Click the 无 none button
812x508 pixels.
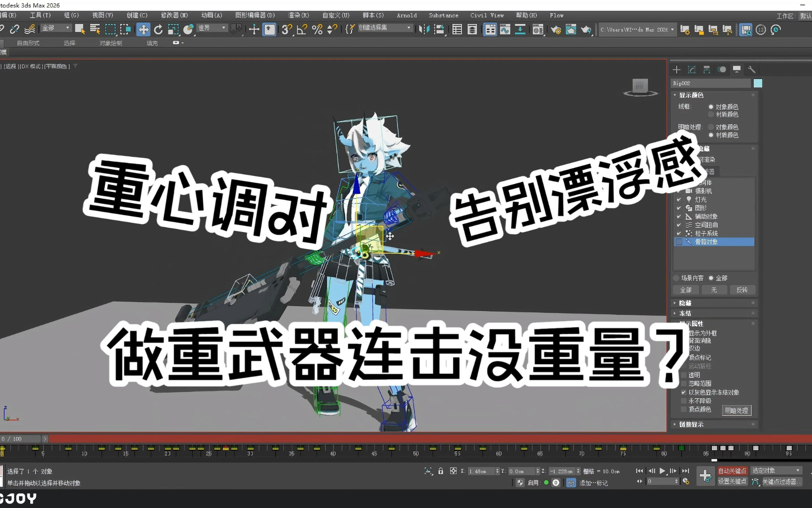coord(714,290)
